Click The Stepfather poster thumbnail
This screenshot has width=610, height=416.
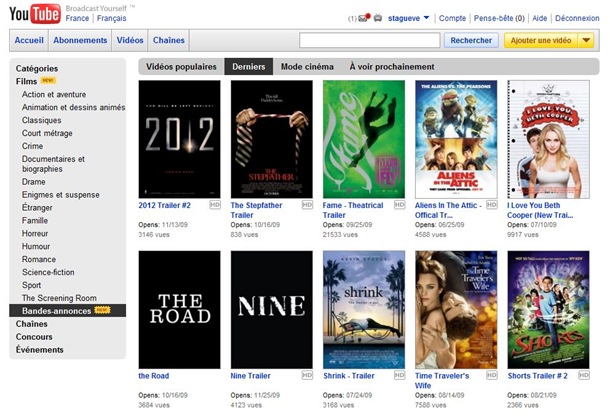click(272, 139)
